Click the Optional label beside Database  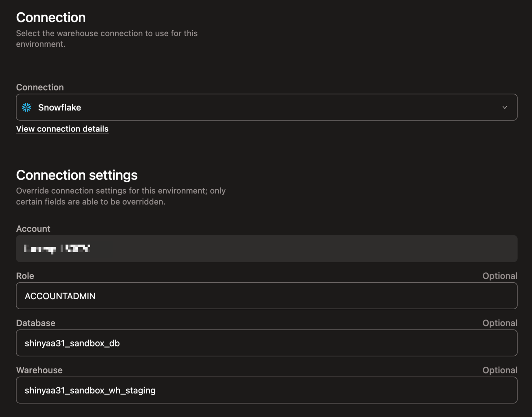point(500,323)
